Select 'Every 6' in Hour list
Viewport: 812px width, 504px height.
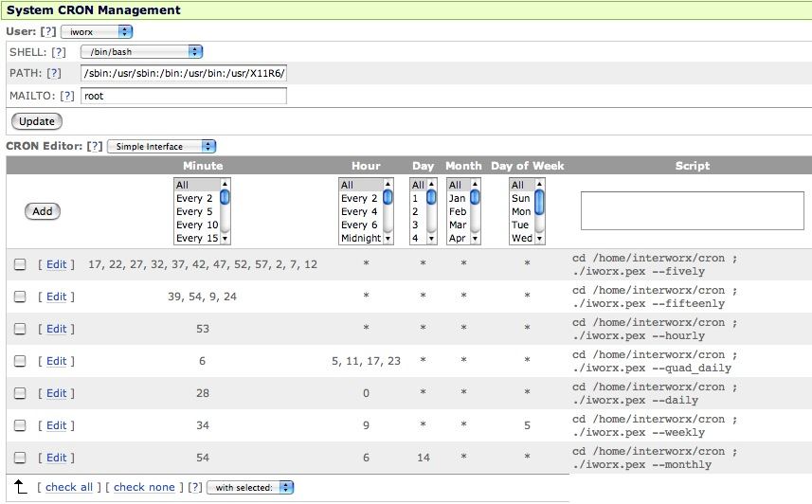pyautogui.click(x=359, y=225)
